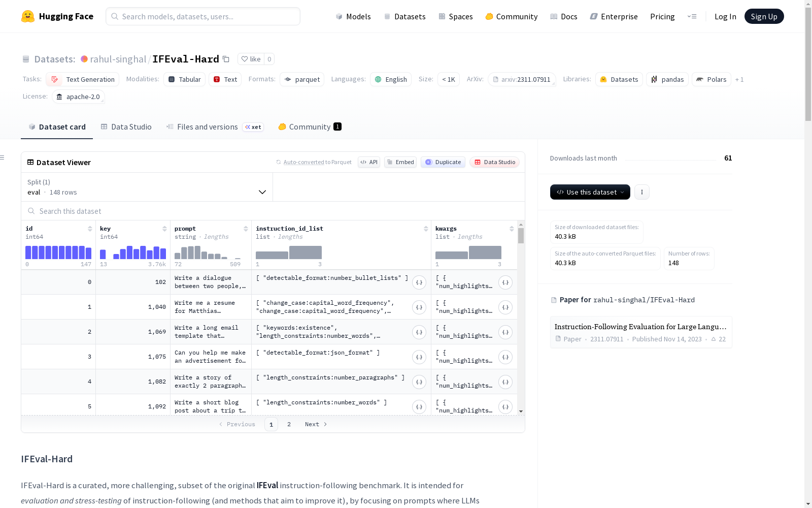
Task: Click the key column histogram
Action: (133, 252)
